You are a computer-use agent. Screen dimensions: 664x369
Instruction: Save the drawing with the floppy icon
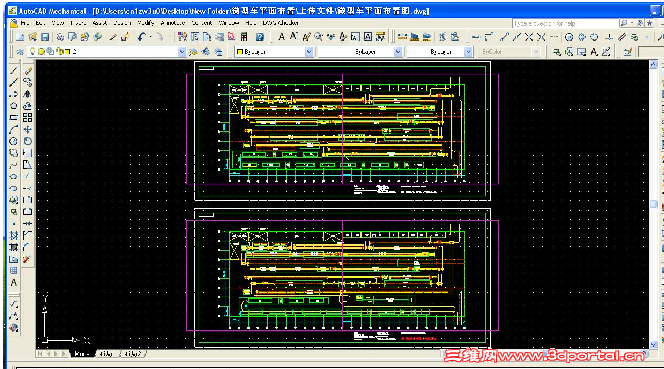[x=45, y=37]
